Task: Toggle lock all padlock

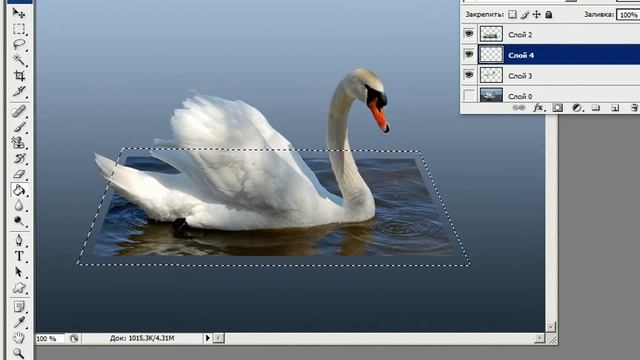Action: tap(549, 15)
